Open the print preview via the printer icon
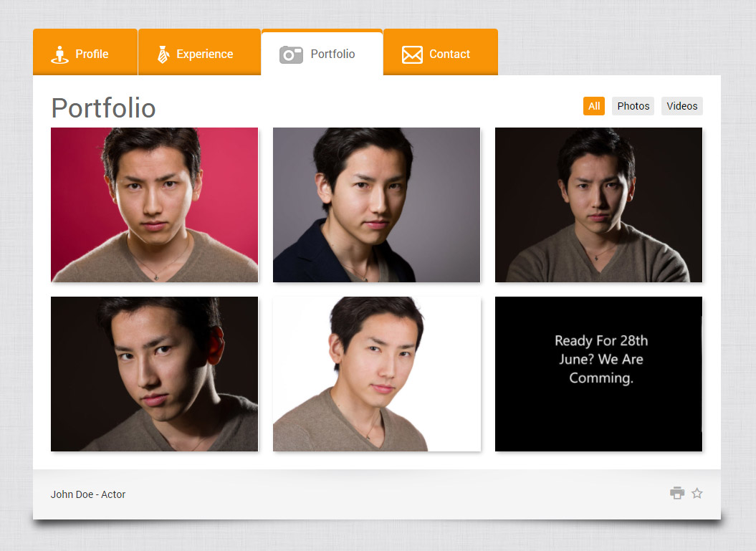The height and width of the screenshot is (551, 756). (677, 493)
